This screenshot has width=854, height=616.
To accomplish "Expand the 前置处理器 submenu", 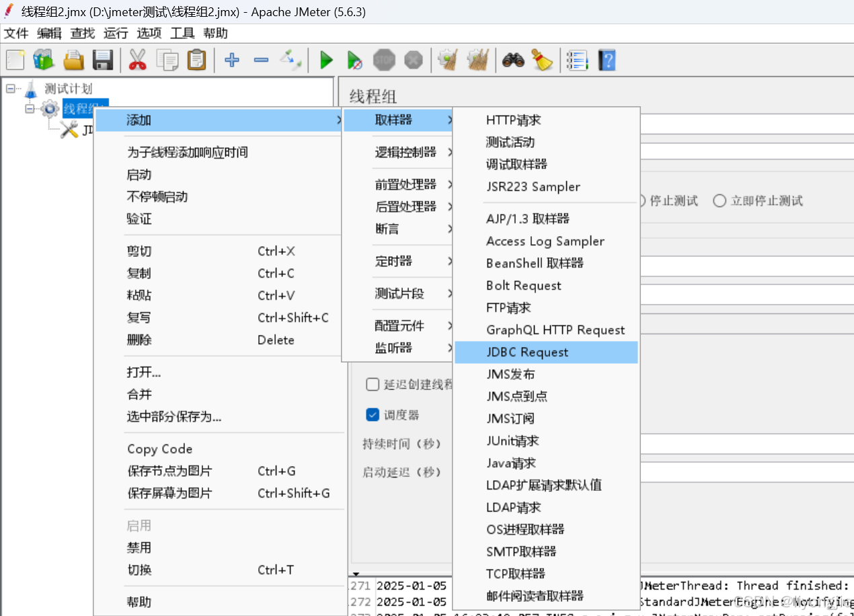I will point(398,184).
